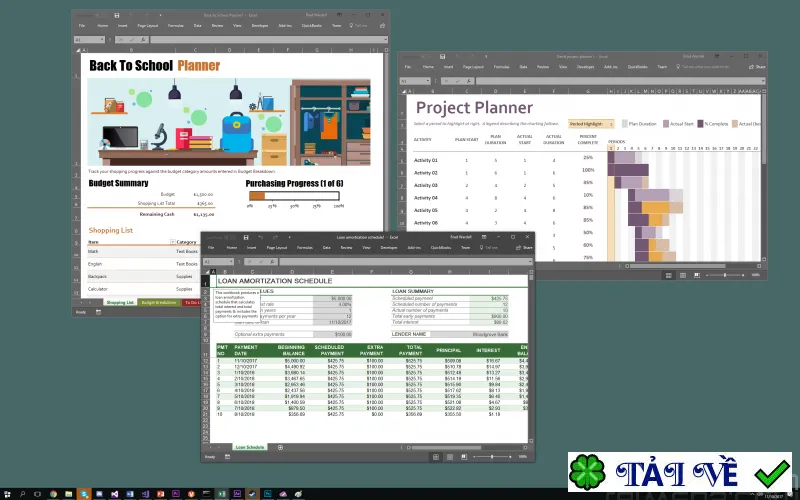Open Developer tab in Project Planner window
800x500 pixels.
pyautogui.click(x=586, y=67)
